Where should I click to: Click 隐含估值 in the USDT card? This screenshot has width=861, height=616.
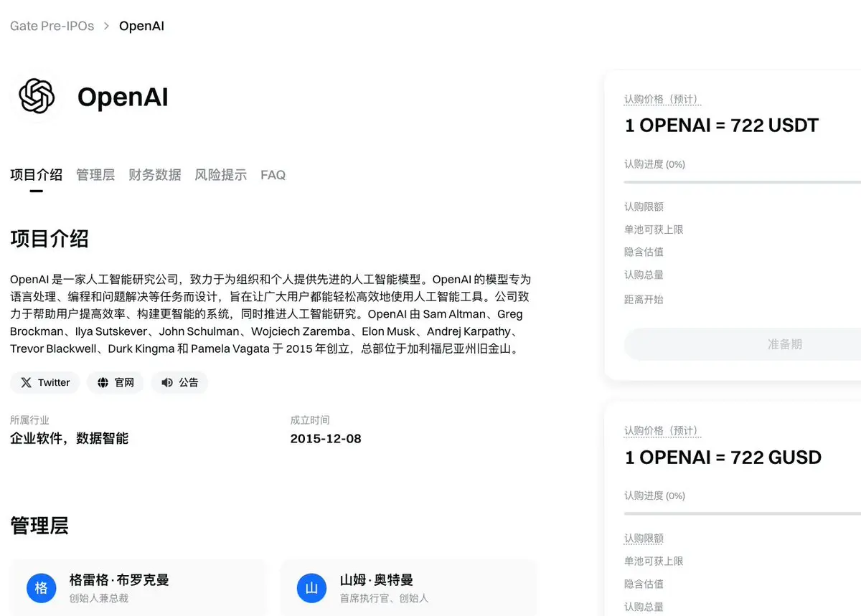644,252
